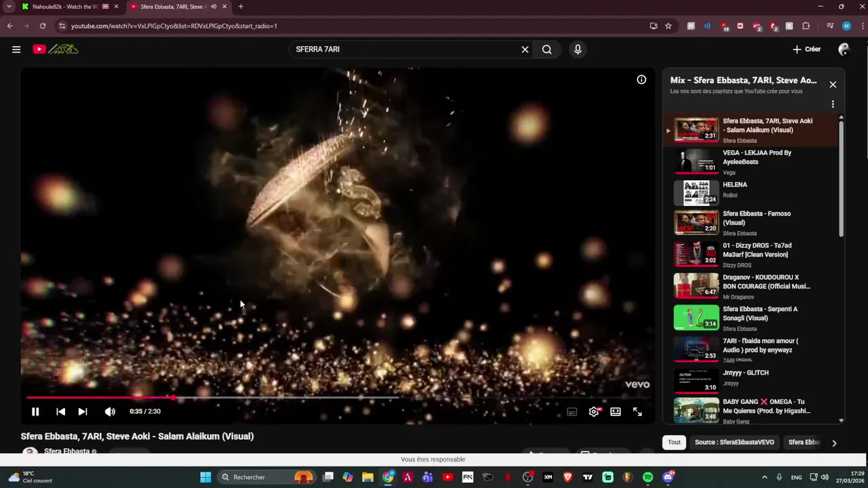Toggle subtitles in the player

(572, 411)
